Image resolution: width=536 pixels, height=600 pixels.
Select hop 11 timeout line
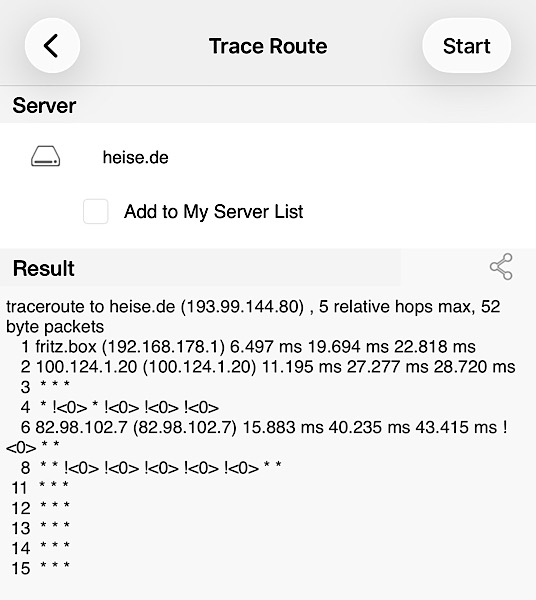click(40, 488)
